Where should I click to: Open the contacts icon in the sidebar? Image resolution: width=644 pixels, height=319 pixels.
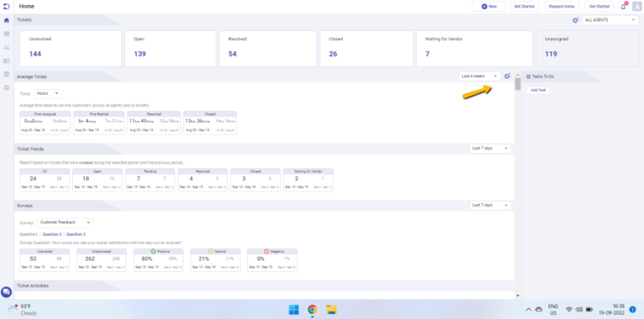pyautogui.click(x=6, y=47)
